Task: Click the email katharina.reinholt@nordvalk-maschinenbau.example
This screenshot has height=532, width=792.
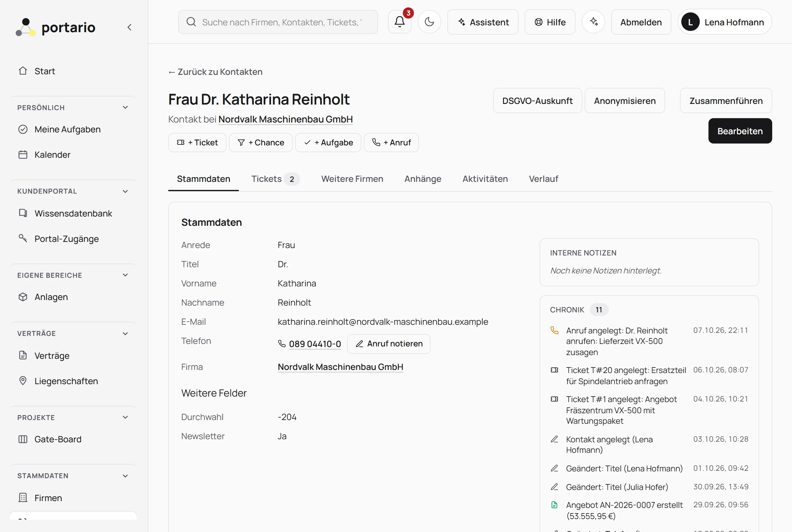Action: tap(383, 322)
